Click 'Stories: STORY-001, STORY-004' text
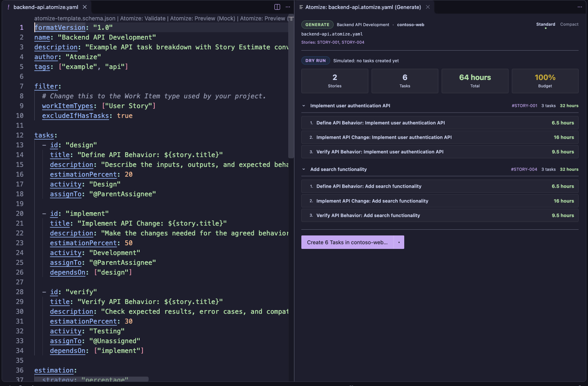 click(333, 42)
